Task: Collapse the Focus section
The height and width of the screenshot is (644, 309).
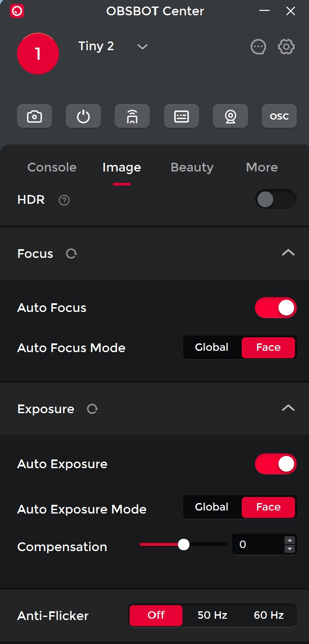Action: [288, 253]
